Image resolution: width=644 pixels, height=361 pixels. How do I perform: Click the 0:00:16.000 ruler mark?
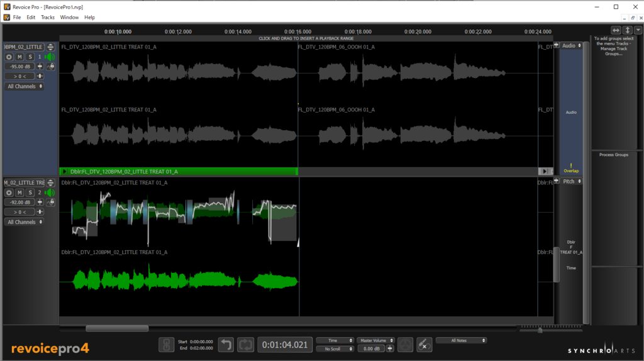pos(297,31)
